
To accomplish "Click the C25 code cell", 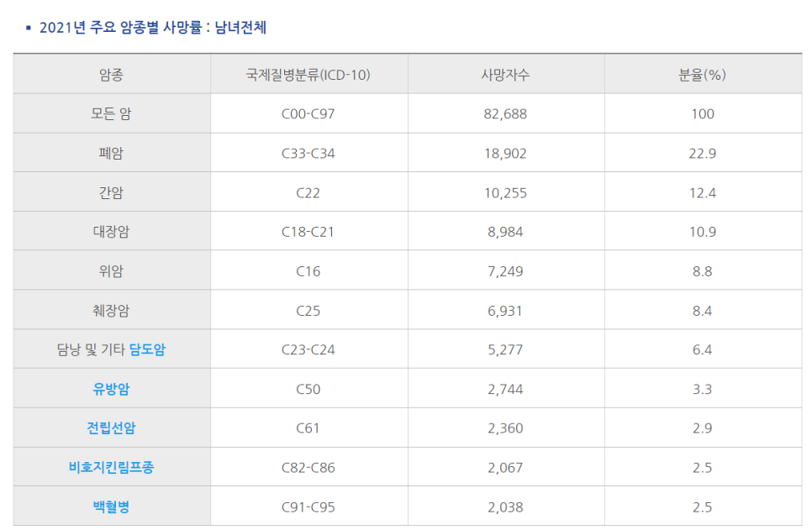I will [308, 311].
